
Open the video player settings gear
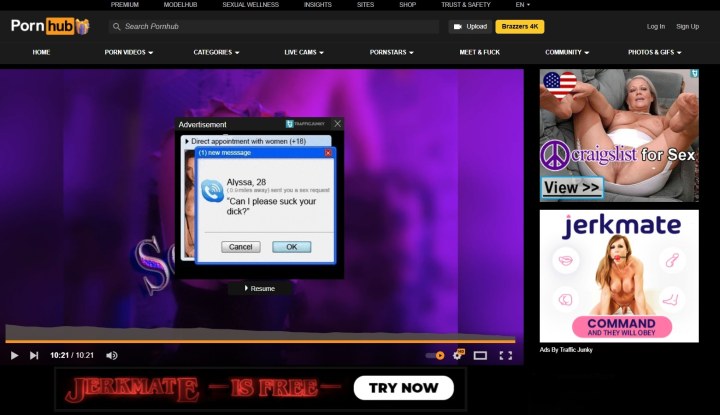tap(458, 354)
